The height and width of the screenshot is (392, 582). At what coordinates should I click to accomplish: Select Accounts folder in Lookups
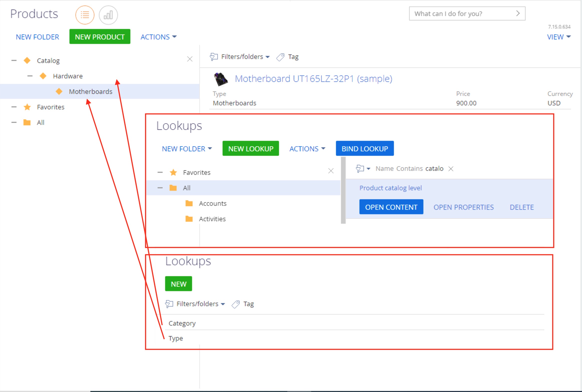click(213, 203)
